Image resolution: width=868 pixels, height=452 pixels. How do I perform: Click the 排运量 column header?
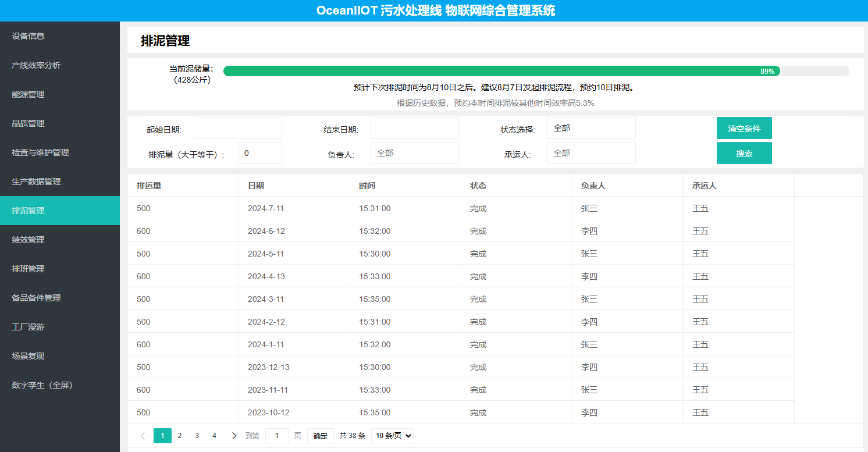pos(183,186)
